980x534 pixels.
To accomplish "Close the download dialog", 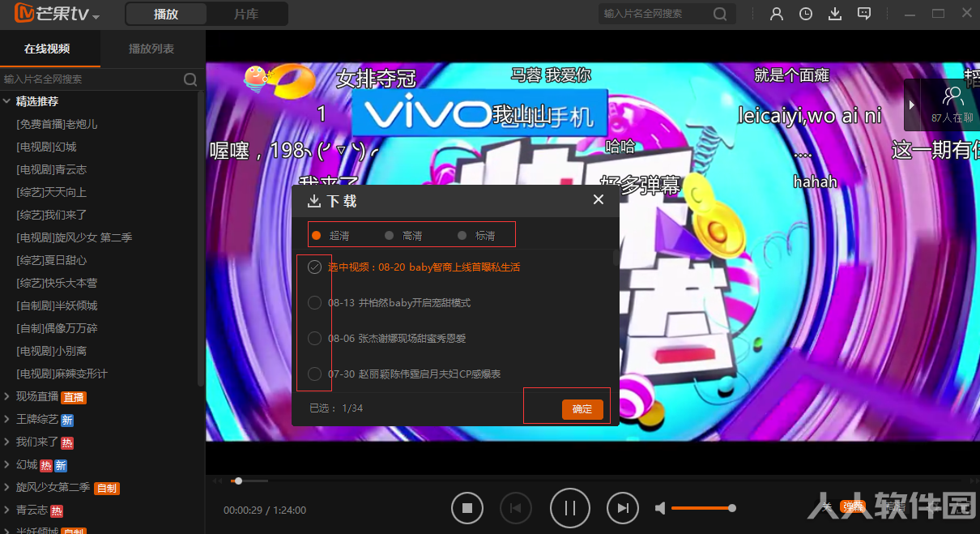I will pyautogui.click(x=599, y=200).
